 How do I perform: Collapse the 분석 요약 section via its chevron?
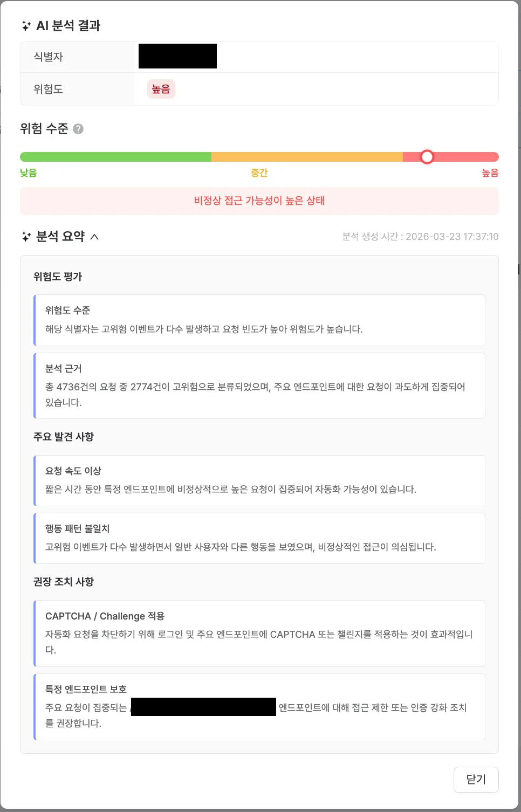click(96, 236)
